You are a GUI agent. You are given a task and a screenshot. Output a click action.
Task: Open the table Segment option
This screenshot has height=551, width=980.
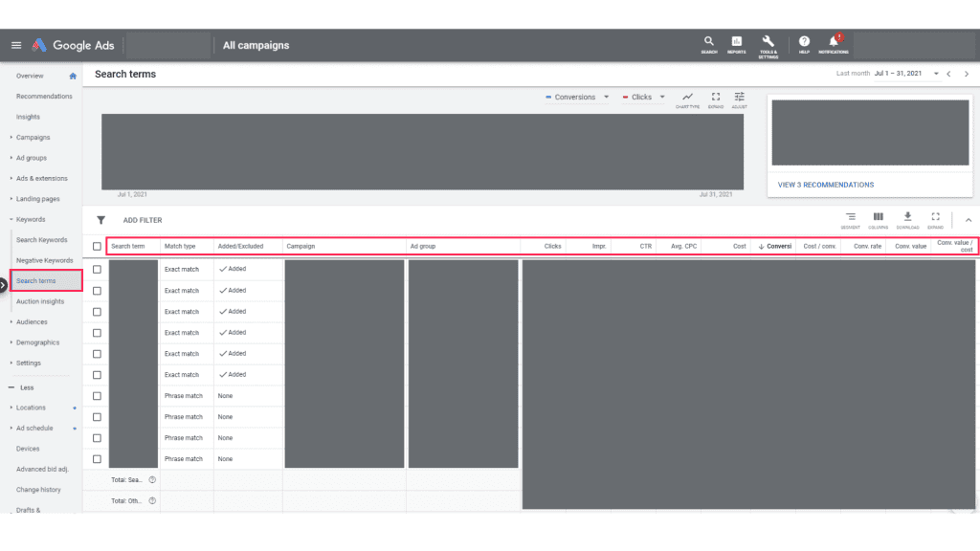coord(851,220)
